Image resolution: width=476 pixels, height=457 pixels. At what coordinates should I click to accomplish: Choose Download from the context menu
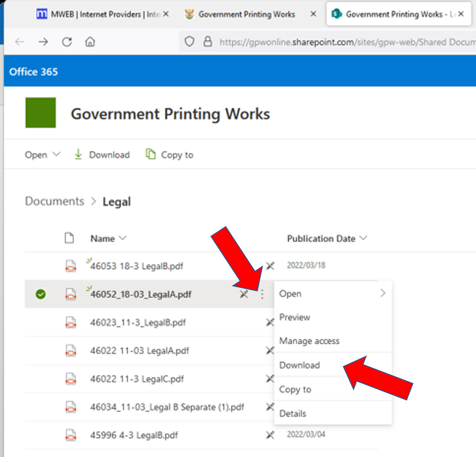pyautogui.click(x=333, y=365)
